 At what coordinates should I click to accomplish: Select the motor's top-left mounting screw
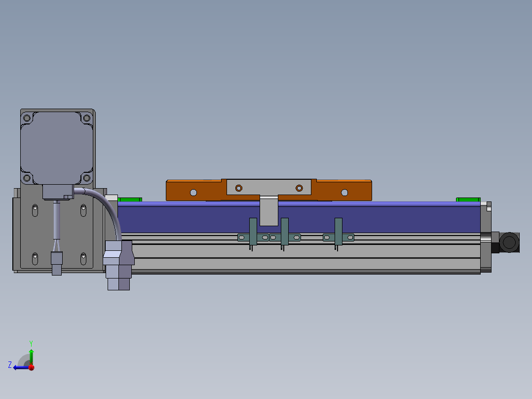point(27,118)
